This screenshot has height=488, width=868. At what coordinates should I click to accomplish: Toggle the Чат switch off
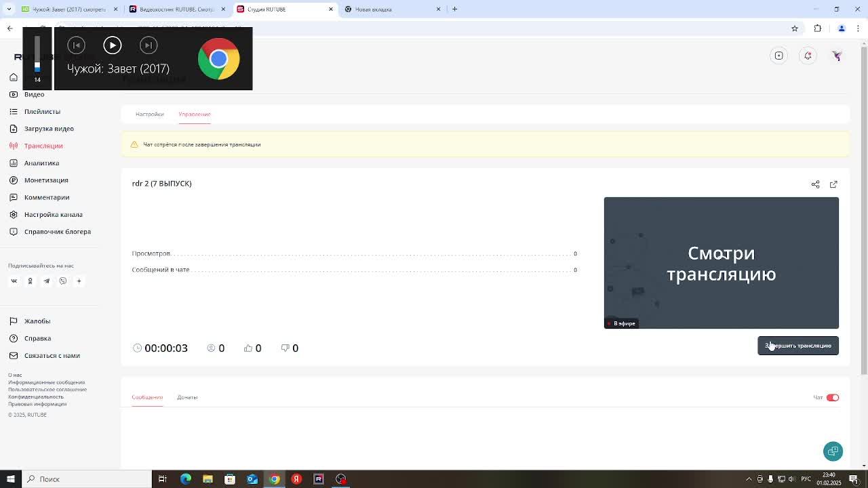(x=833, y=398)
